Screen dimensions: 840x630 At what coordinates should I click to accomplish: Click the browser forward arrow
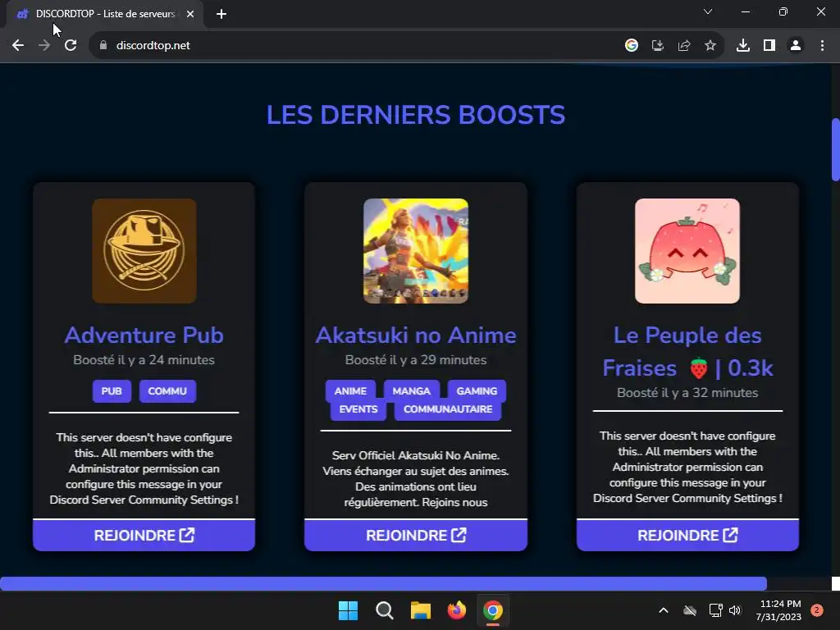[x=44, y=46]
